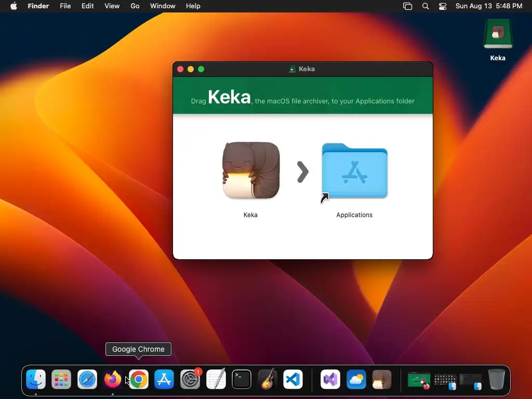Open TextEdit from the Dock
Screen dimensions: 532x399
pos(216,379)
